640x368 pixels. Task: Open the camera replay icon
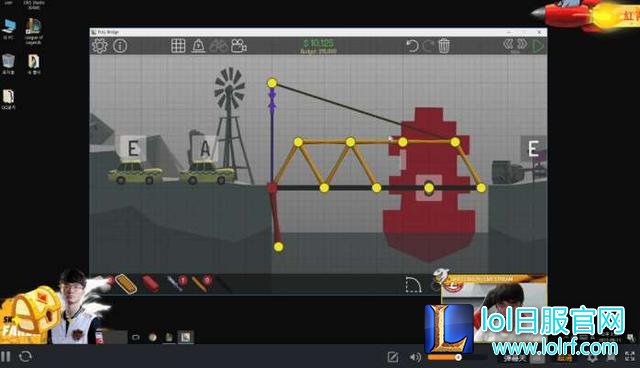pos(239,46)
